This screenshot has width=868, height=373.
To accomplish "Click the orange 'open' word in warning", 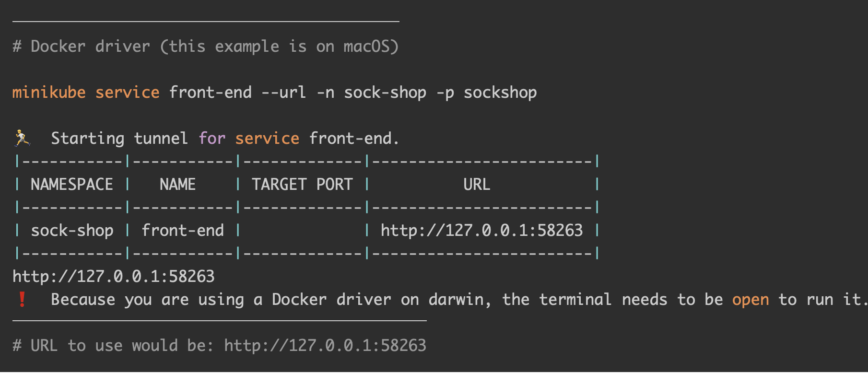I will coord(750,300).
